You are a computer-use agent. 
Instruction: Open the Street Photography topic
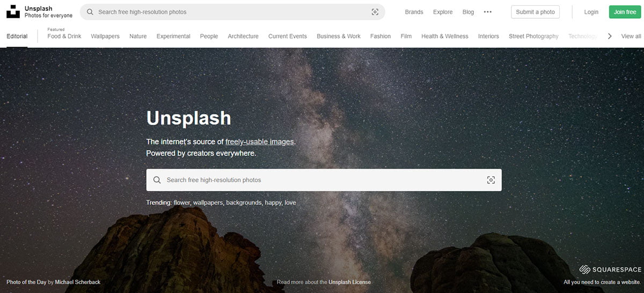coord(533,36)
